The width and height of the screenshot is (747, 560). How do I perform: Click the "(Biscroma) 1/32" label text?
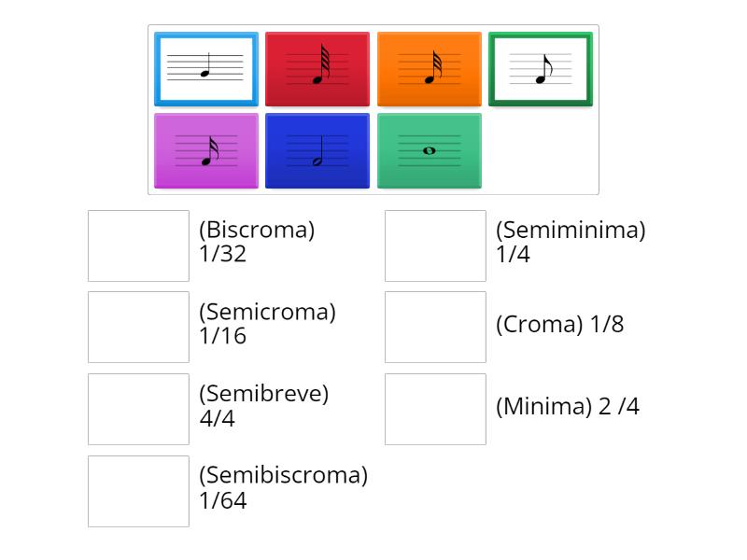coord(257,243)
